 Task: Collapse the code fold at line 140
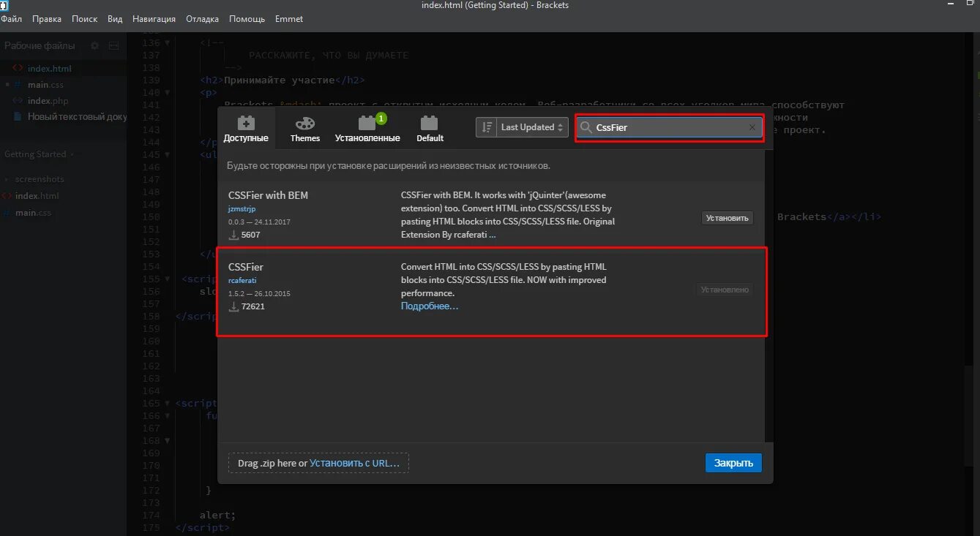point(167,93)
